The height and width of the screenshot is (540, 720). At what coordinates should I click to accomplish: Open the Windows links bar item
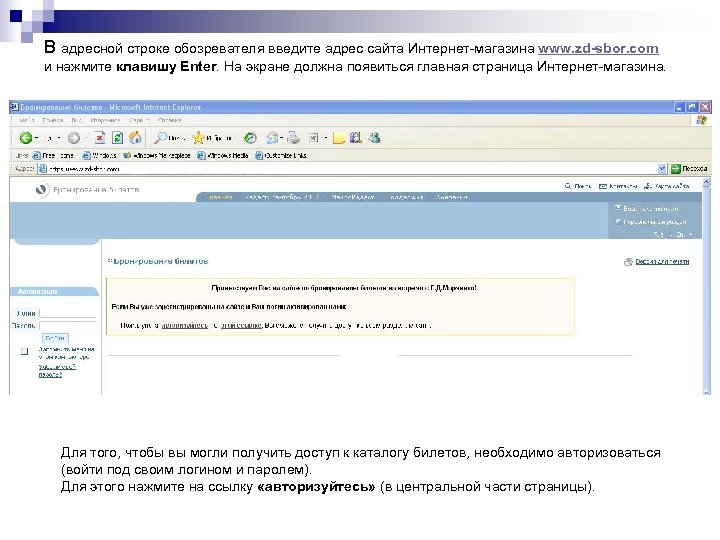(x=99, y=156)
